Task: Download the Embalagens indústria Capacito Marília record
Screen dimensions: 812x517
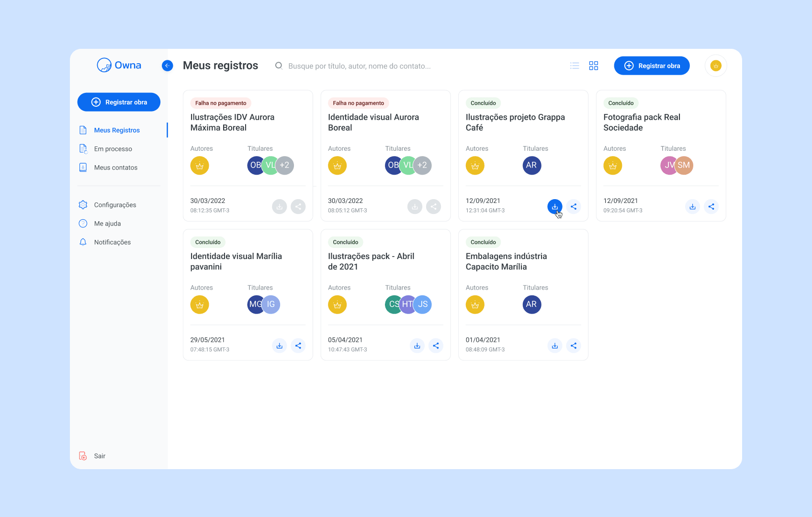Action: (x=555, y=346)
